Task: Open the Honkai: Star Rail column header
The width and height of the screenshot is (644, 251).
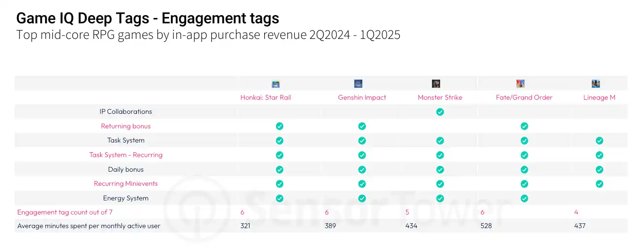Action: [x=266, y=97]
